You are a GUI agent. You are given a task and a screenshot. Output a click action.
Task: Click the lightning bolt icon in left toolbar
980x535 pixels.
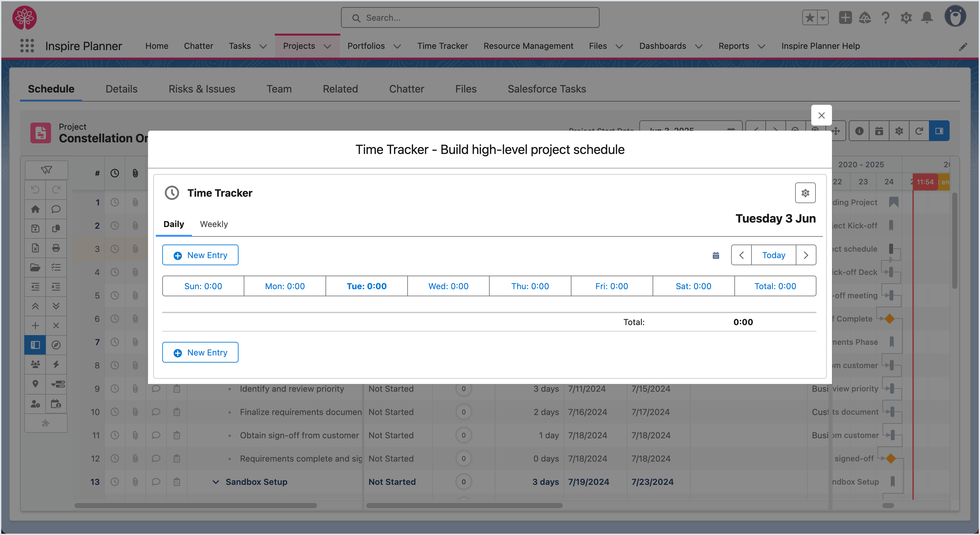(x=56, y=365)
